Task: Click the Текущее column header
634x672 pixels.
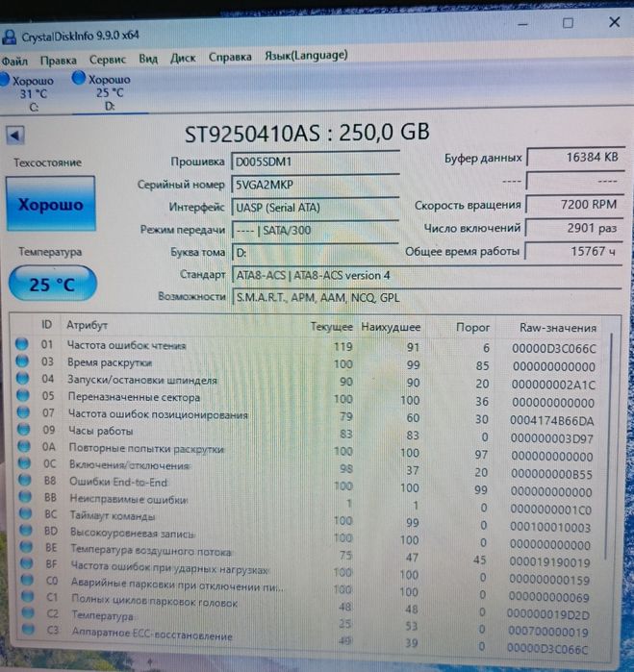Action: click(x=331, y=327)
